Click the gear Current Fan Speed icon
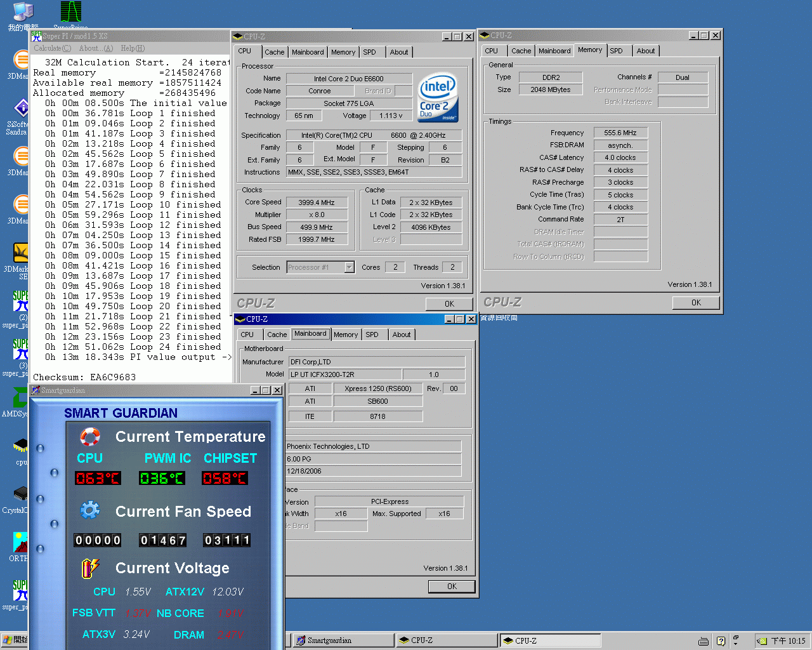This screenshot has width=812, height=650. (x=90, y=510)
